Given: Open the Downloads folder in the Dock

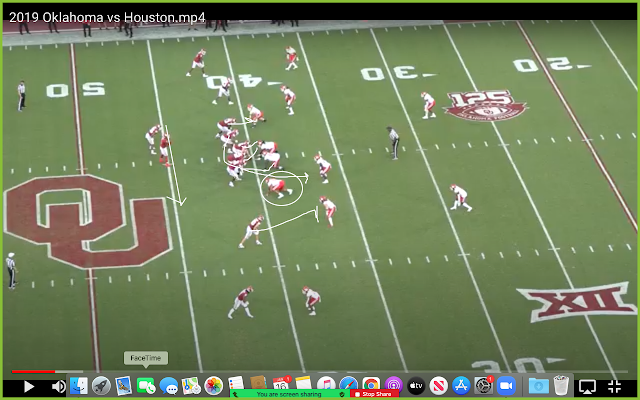Looking at the screenshot, I should tap(538, 386).
